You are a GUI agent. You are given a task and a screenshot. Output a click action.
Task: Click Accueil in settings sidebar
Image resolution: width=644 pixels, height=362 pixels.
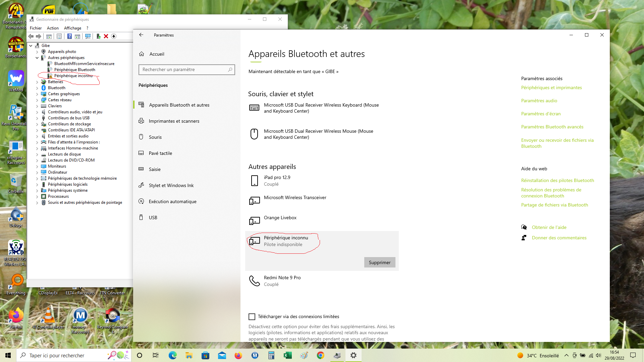tap(186, 54)
